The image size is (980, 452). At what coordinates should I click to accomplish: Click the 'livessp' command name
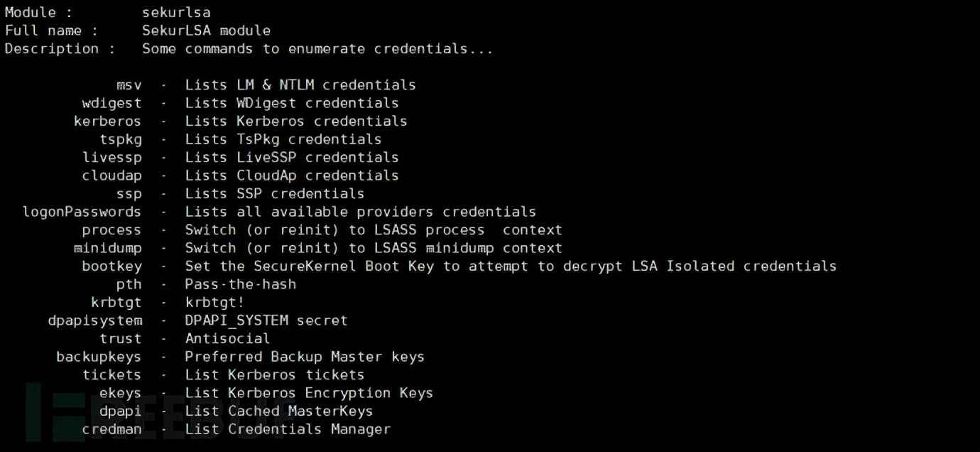pos(111,157)
